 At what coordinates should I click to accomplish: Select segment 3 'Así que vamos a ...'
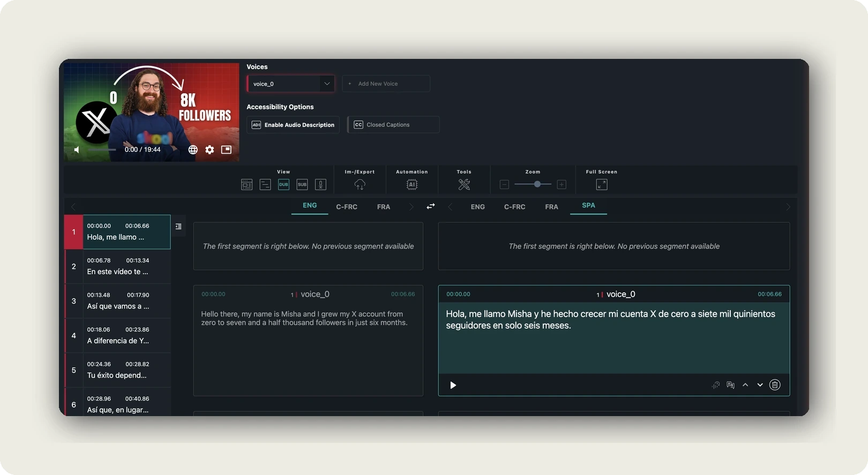(x=117, y=301)
